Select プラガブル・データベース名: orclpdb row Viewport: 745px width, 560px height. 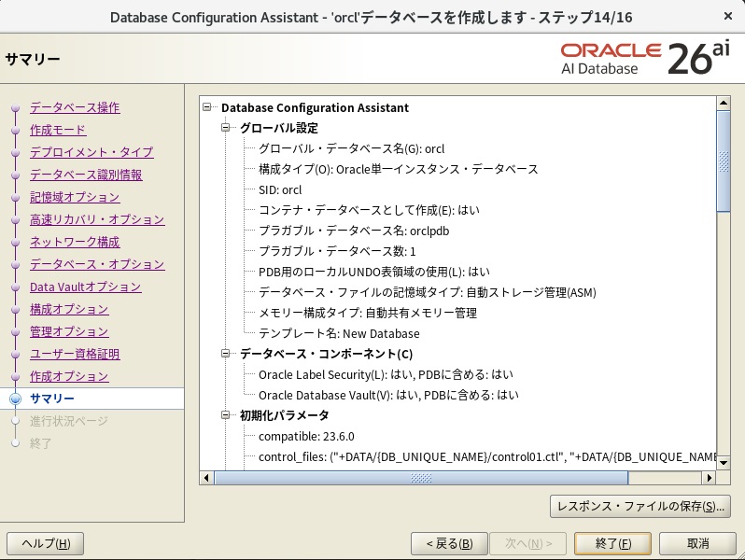coord(354,231)
